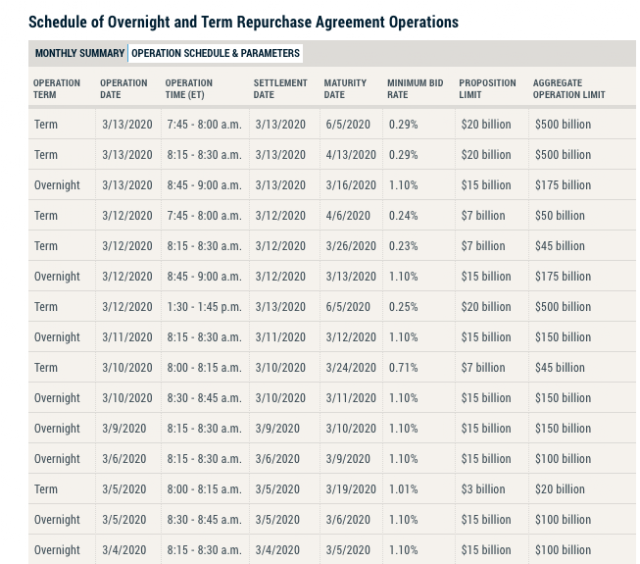Viewport: 640px width, 564px height.
Task: Click the Operation Date column header
Action: coord(124,89)
